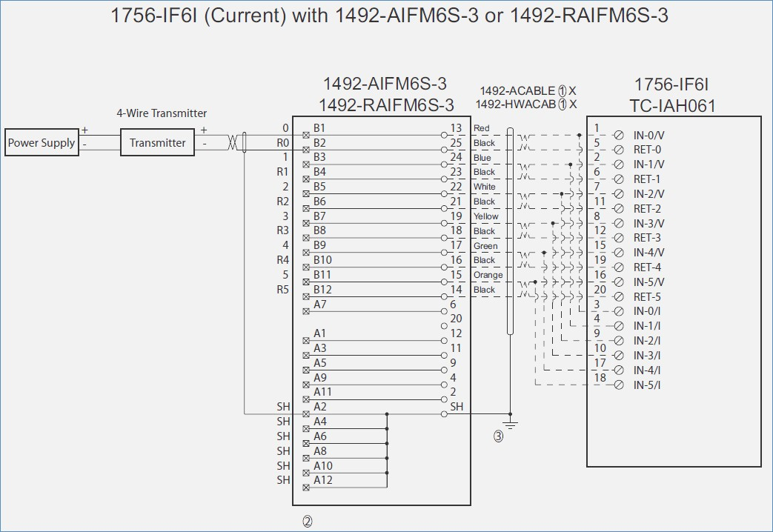Select terminal label "B1"

319,128
